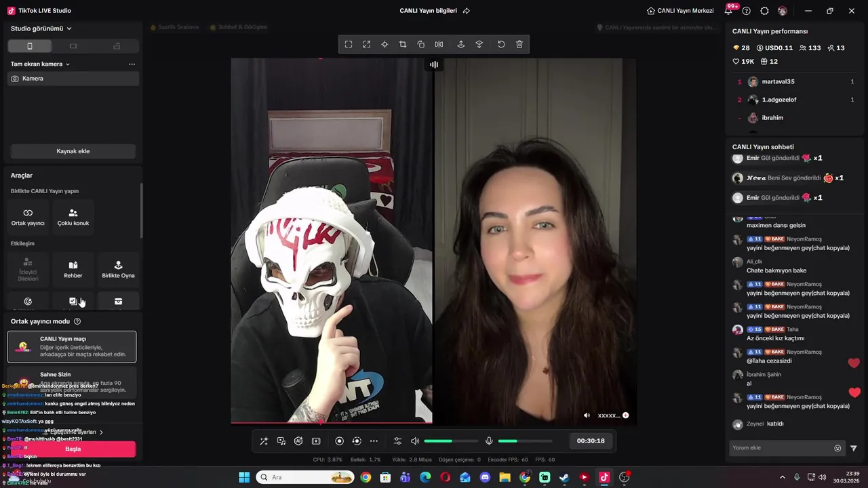Image resolution: width=868 pixels, height=488 pixels.
Task: Open the Çoklu konuk tool
Action: click(73, 217)
